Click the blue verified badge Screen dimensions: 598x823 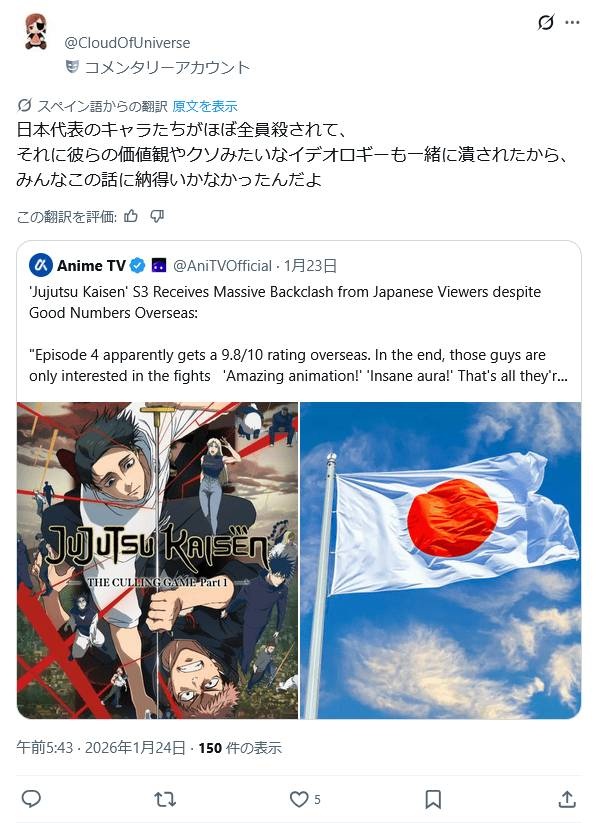pyautogui.click(x=138, y=266)
